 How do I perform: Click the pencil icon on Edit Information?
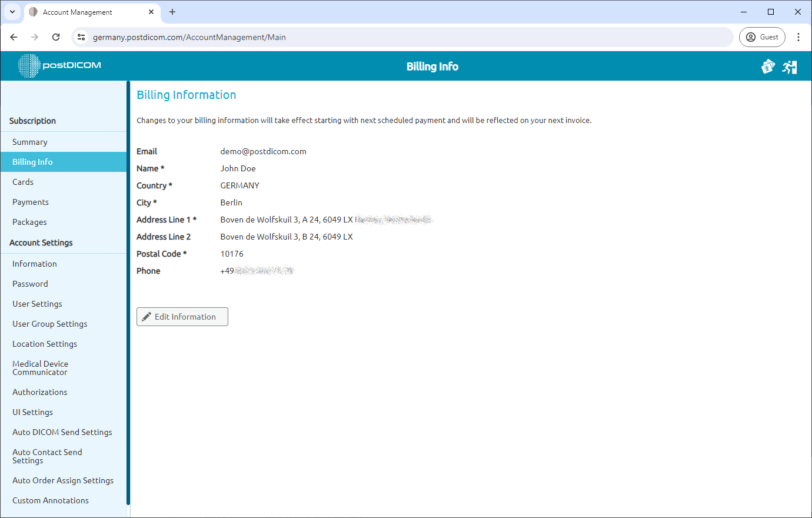(x=147, y=316)
